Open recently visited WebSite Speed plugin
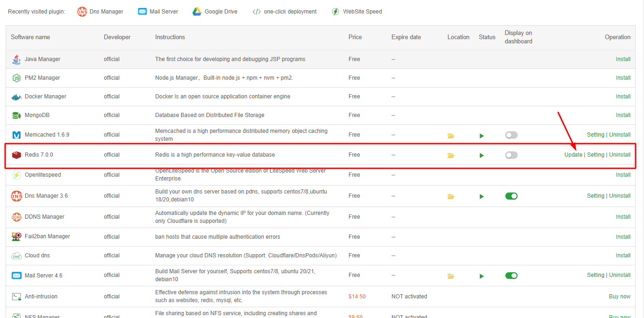644x318 pixels. point(357,12)
